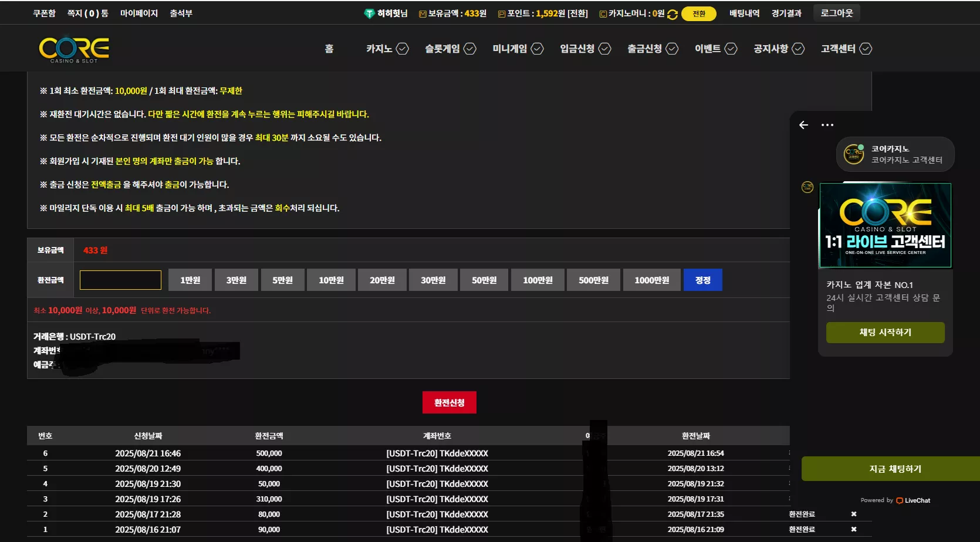
Task: Go to the 홈 menu item
Action: pyautogui.click(x=329, y=49)
